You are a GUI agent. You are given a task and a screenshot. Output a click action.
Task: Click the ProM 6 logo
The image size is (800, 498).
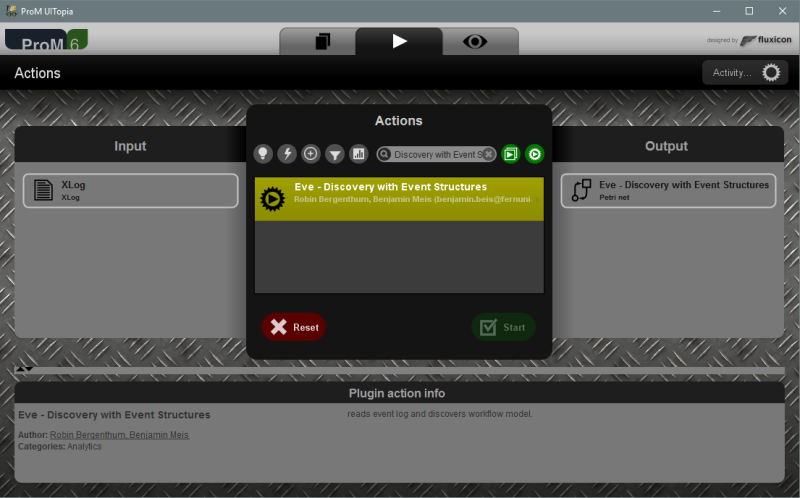coord(46,40)
